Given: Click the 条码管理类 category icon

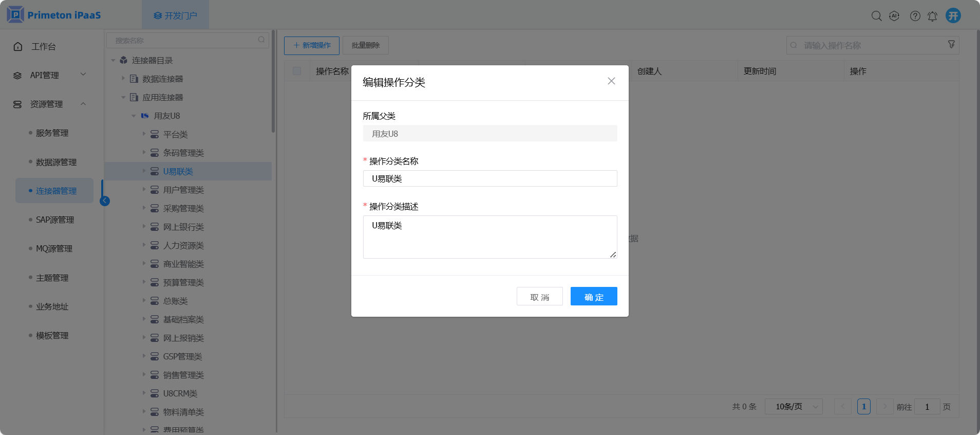Looking at the screenshot, I should (x=154, y=153).
